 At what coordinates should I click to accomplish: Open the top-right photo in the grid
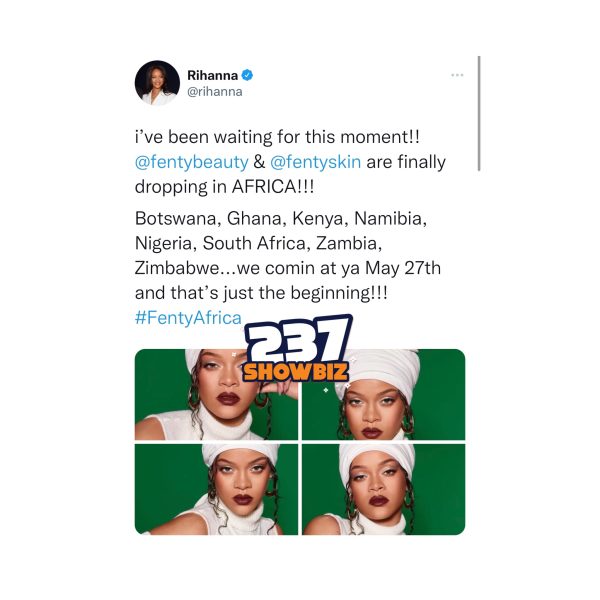click(383, 395)
